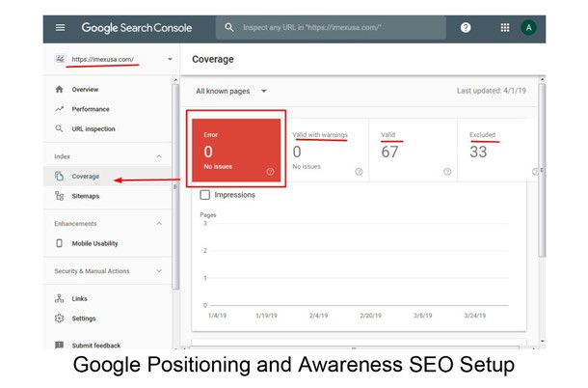Collapse the Index section
Image resolution: width=588 pixels, height=388 pixels.
tap(159, 156)
